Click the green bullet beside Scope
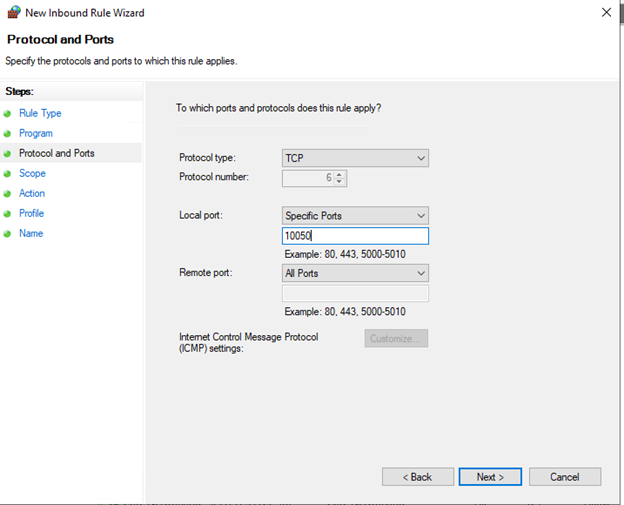Screen dimensions: 624x505 coord(7,174)
